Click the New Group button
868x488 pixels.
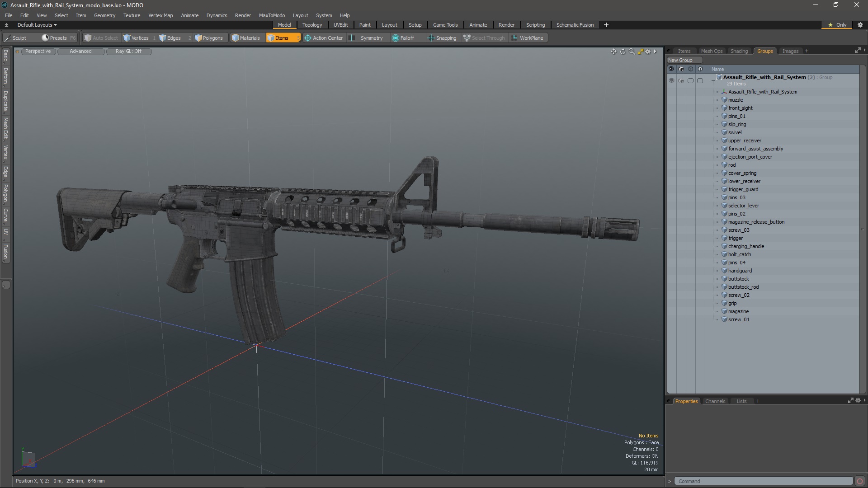(684, 60)
